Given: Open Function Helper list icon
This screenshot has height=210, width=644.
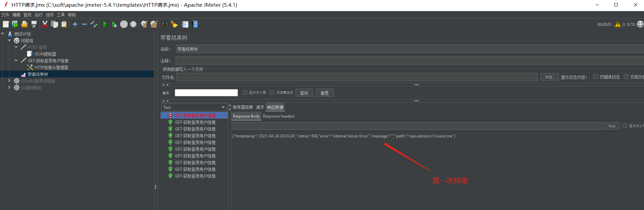Looking at the screenshot, I should pyautogui.click(x=185, y=24).
